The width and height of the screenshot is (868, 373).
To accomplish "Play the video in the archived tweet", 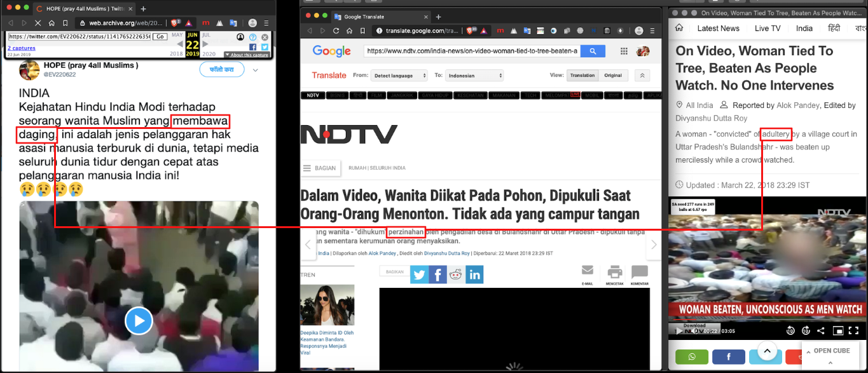I will 138,321.
